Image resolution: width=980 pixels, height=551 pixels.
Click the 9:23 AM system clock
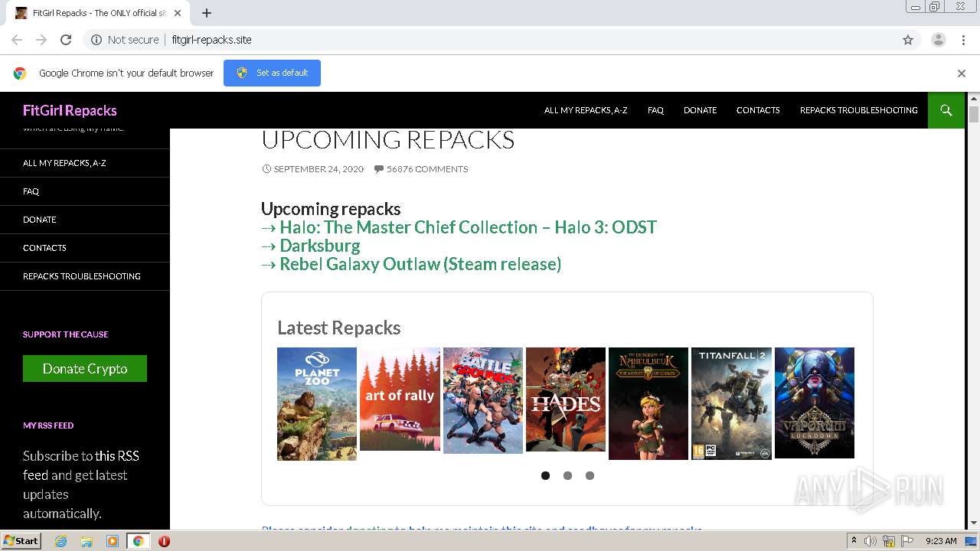[x=941, y=541]
